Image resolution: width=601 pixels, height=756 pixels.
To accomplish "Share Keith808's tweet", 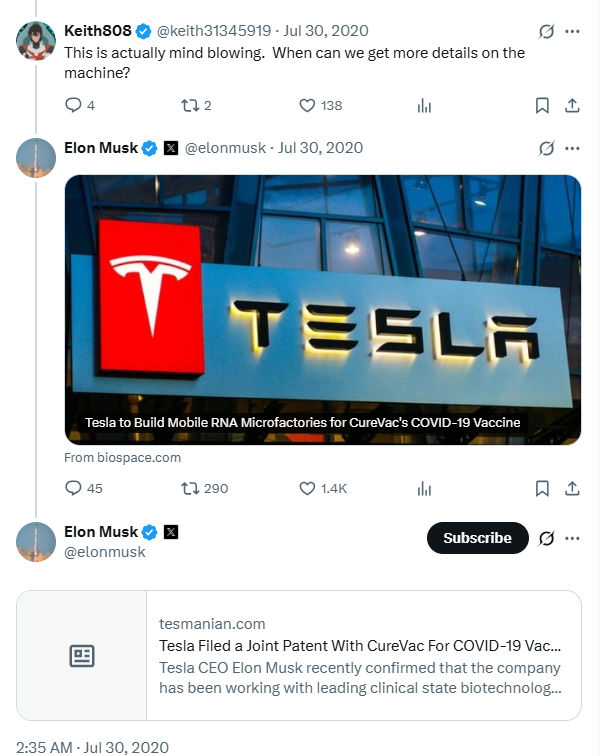I will (572, 105).
